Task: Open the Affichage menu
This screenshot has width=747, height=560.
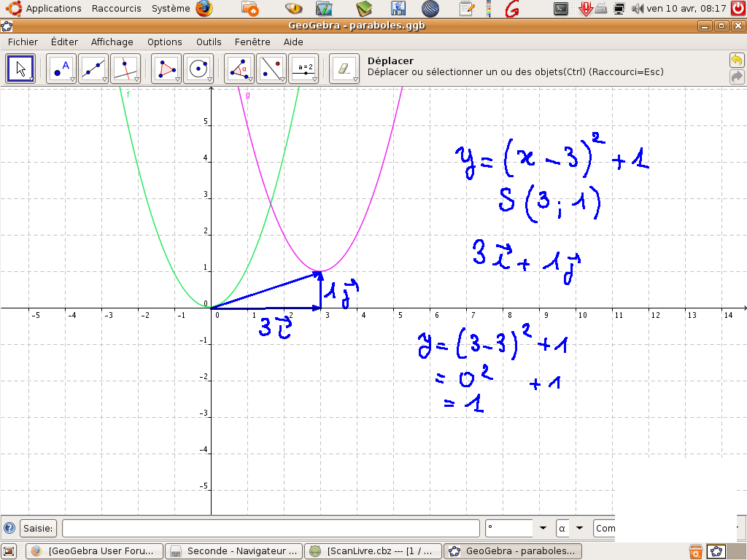Action: 112,42
